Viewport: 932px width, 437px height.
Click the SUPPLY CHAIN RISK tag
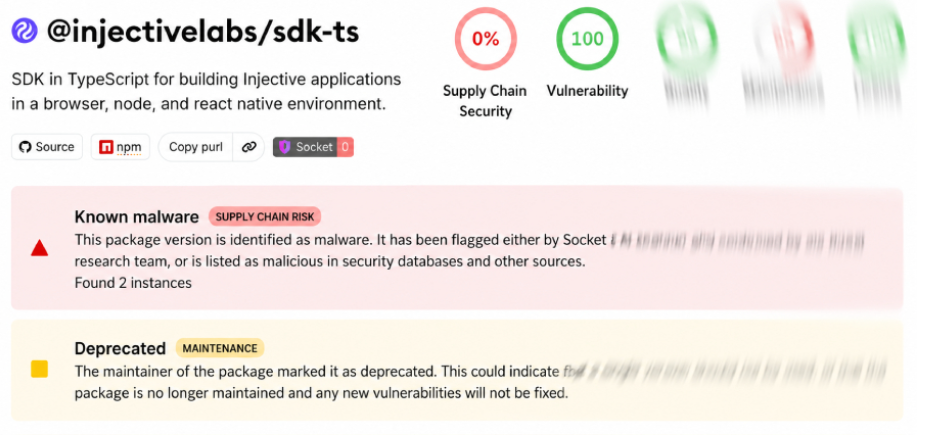point(265,216)
